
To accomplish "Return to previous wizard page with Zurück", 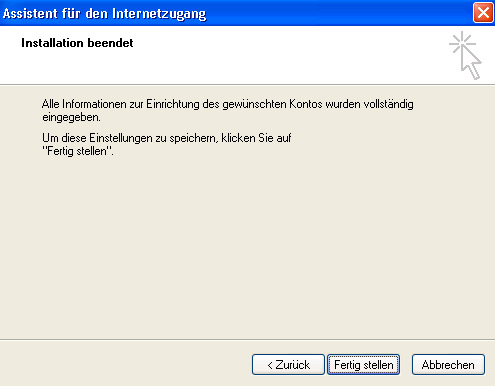I will click(x=288, y=364).
